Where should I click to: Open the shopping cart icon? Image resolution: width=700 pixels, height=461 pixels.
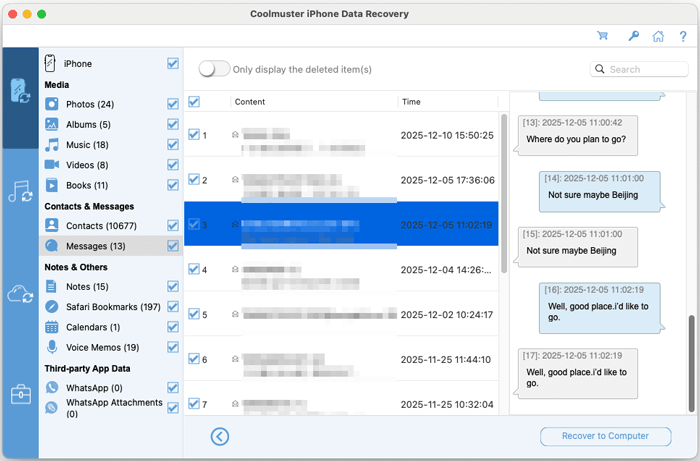click(603, 35)
